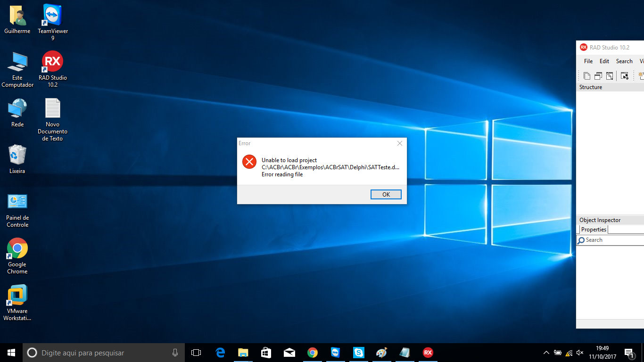The height and width of the screenshot is (362, 644).
Task: Open Chrome from the taskbar
Action: (312, 353)
